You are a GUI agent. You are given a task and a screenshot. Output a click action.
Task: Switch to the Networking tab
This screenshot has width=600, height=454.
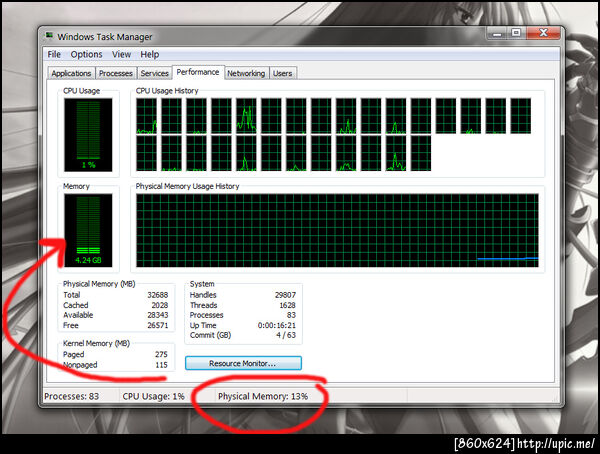246,73
